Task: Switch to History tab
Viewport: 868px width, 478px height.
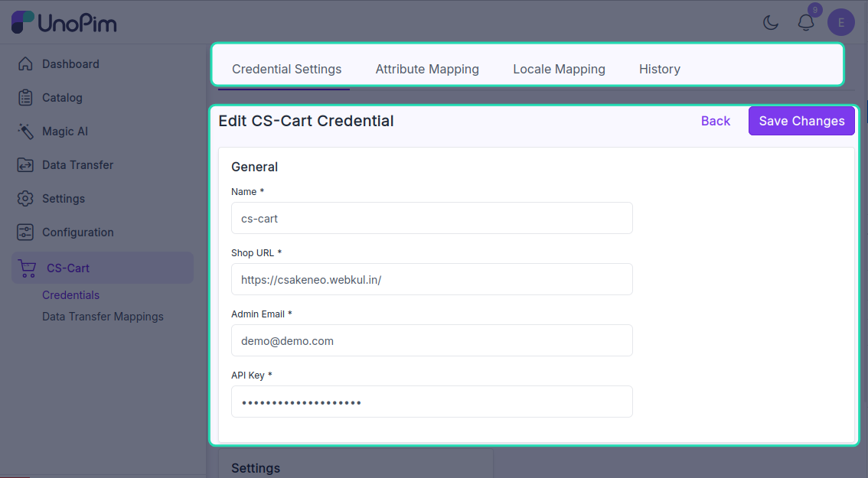Action: point(660,69)
